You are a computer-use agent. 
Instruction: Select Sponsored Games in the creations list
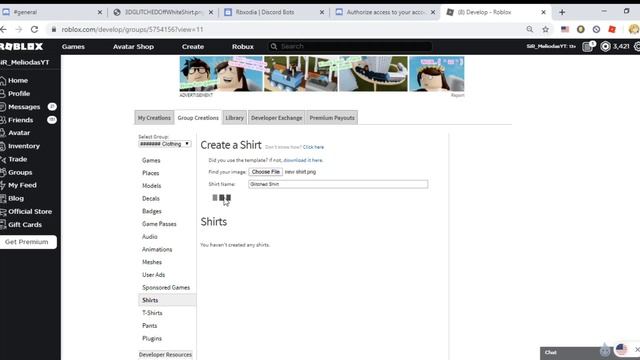[x=166, y=287]
